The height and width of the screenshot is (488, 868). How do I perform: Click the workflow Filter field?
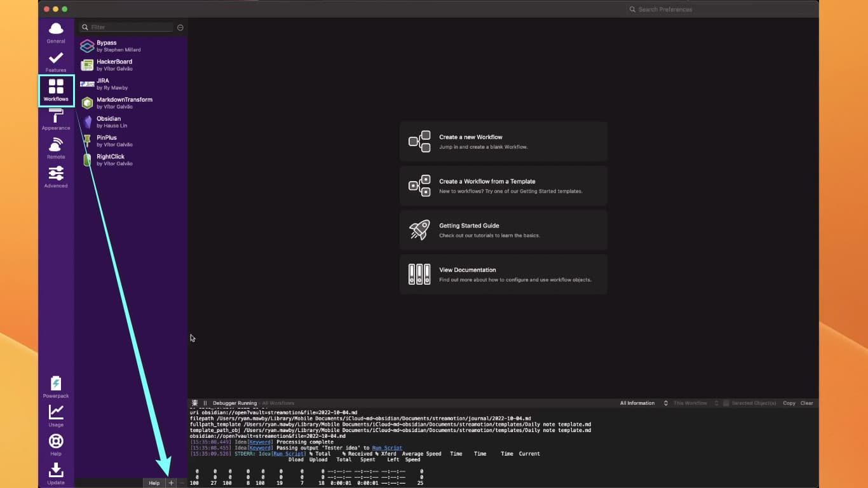coord(126,27)
